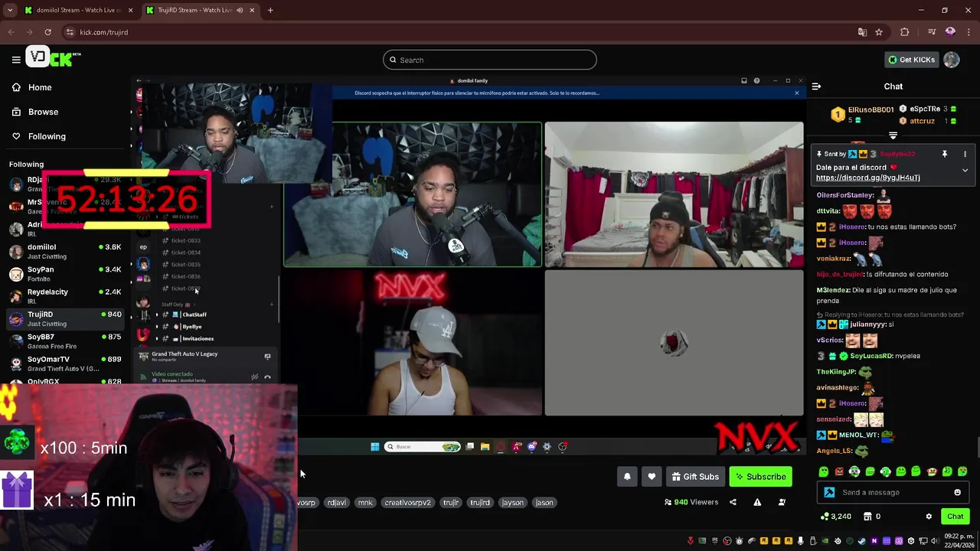Open pinned message three-dot options
The width and height of the screenshot is (980, 551).
click(x=965, y=154)
